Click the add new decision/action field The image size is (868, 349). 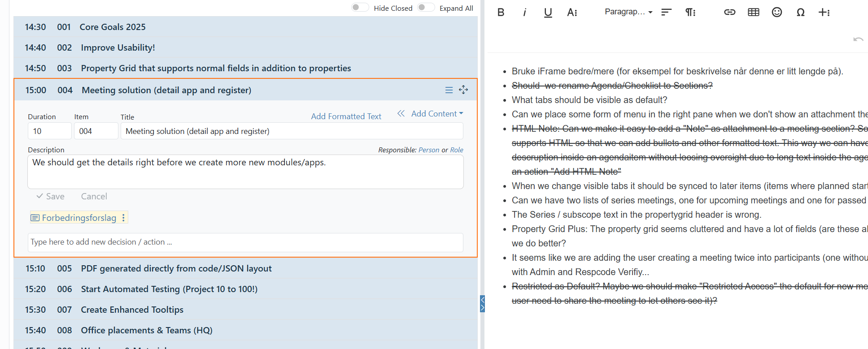245,242
